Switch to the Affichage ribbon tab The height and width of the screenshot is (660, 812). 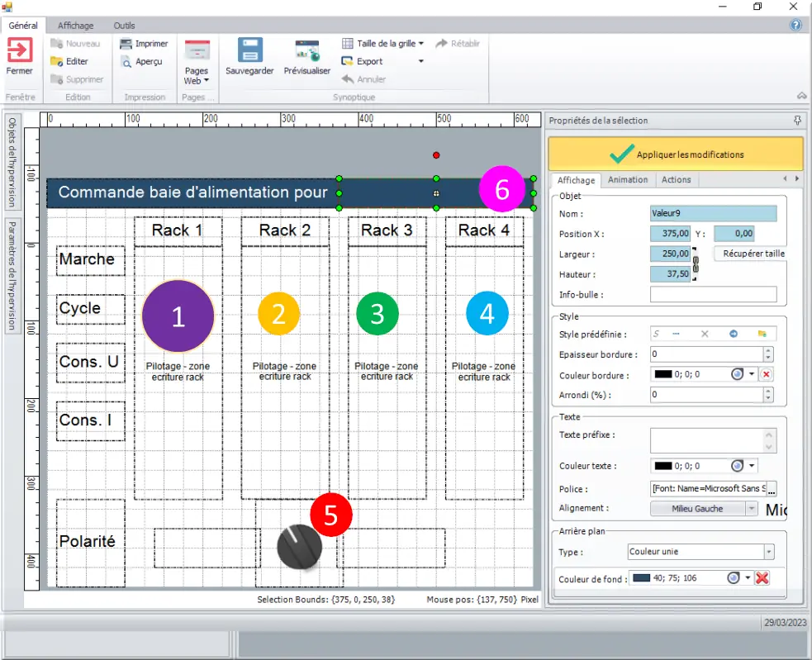click(x=76, y=26)
